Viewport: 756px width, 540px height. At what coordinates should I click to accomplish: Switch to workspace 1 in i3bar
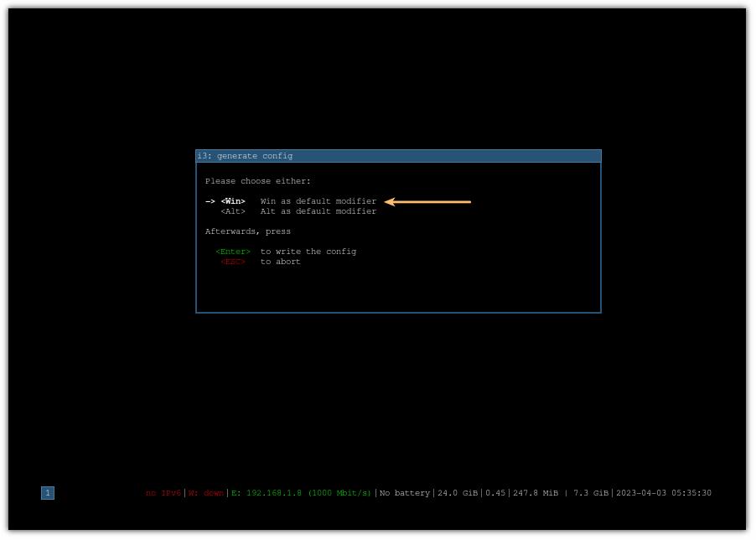(x=48, y=493)
